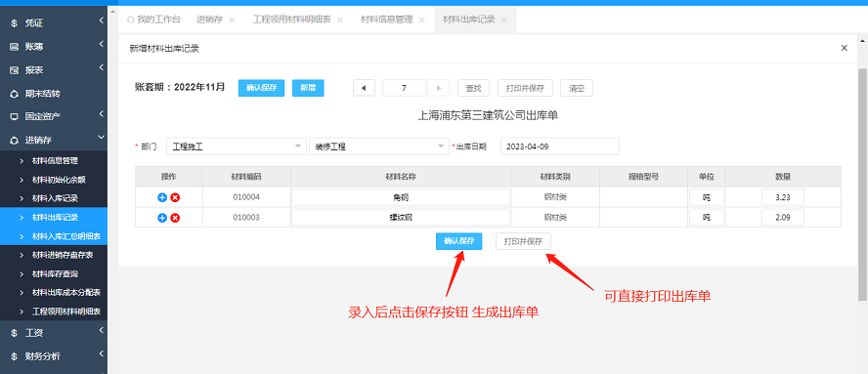Click 确认保存 button below the table
The width and height of the screenshot is (868, 374).
458,241
